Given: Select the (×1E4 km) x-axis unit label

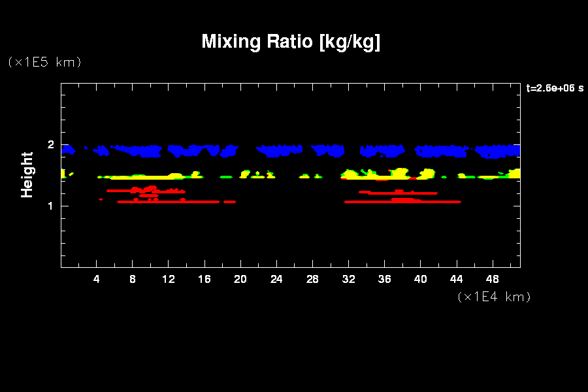Looking at the screenshot, I should (494, 297).
